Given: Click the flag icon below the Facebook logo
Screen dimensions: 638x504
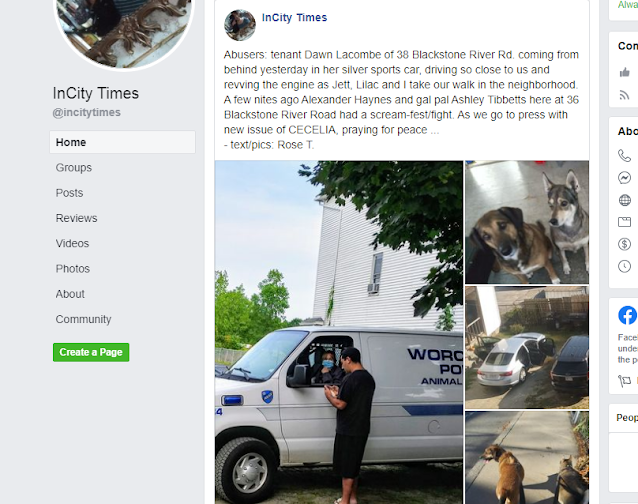Looking at the screenshot, I should [x=625, y=381].
